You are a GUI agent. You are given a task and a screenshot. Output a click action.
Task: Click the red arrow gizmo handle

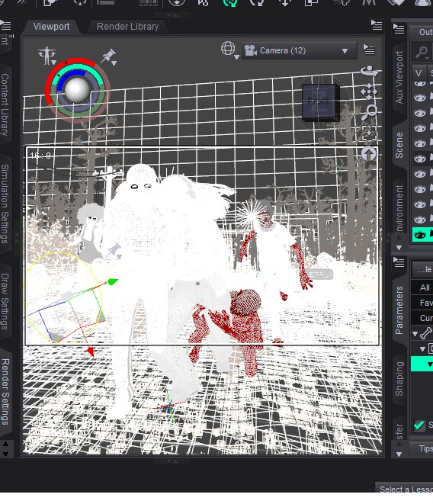(91, 352)
